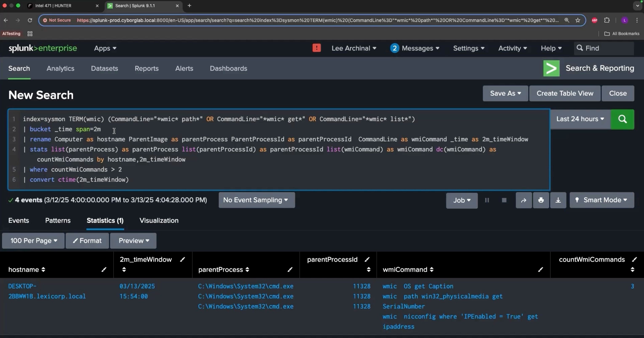Open 100 Per Page dropdown
This screenshot has height=338, width=644.
(33, 241)
